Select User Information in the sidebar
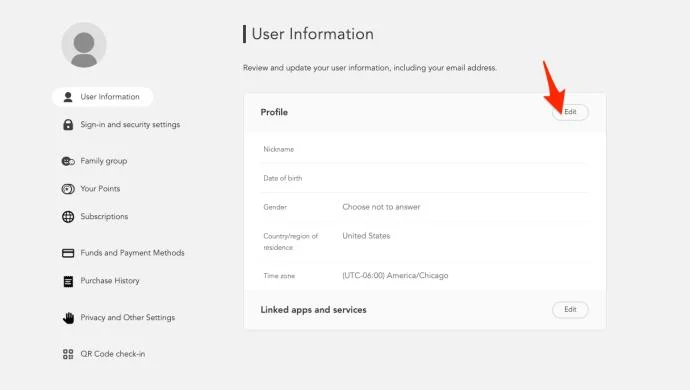The width and height of the screenshot is (690, 390). point(103,97)
